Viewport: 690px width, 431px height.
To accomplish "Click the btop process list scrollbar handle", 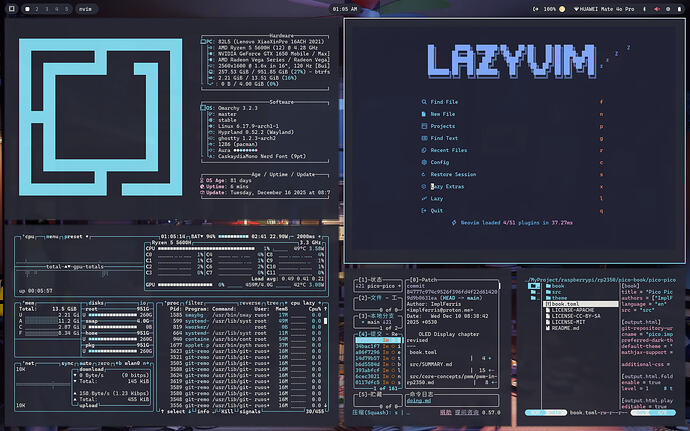I will (x=326, y=321).
